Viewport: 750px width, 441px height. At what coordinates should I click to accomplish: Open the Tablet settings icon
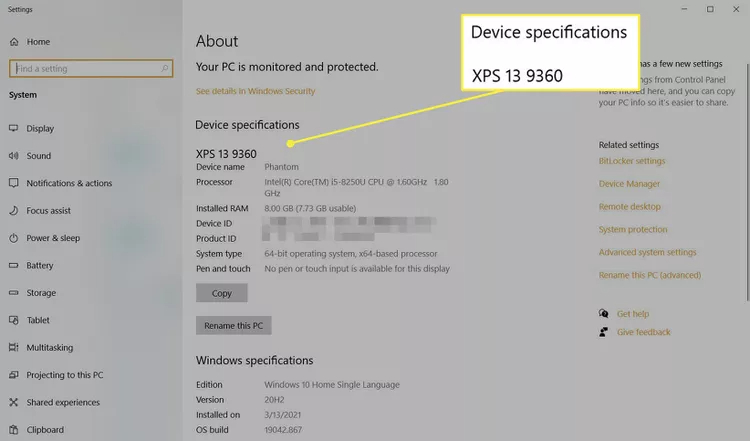(x=14, y=321)
